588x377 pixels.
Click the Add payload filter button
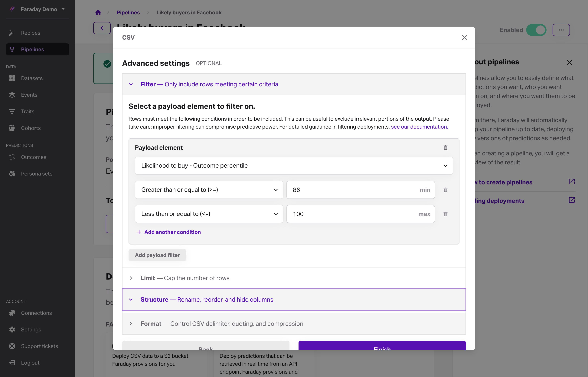pyautogui.click(x=157, y=255)
